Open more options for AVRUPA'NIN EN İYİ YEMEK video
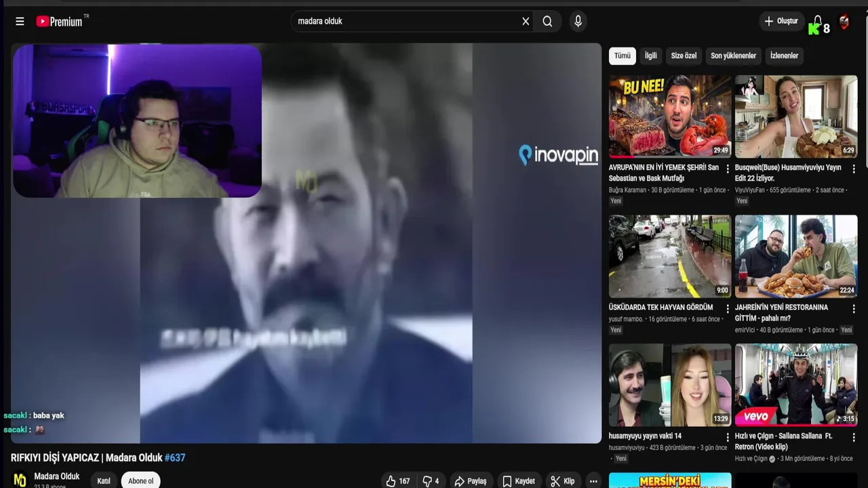The width and height of the screenshot is (868, 488). (x=728, y=168)
